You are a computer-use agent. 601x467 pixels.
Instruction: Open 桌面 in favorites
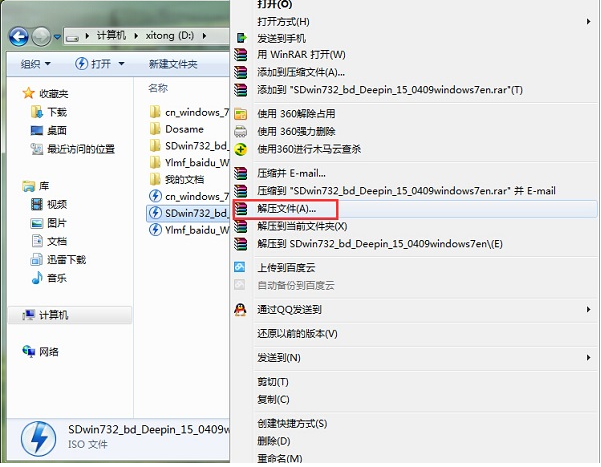pos(49,130)
